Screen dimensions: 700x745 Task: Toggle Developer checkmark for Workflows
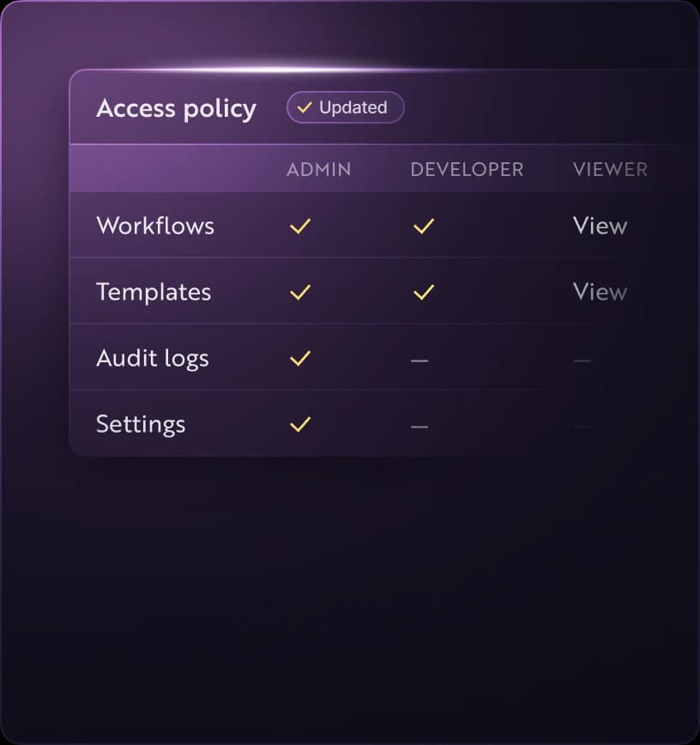424,227
